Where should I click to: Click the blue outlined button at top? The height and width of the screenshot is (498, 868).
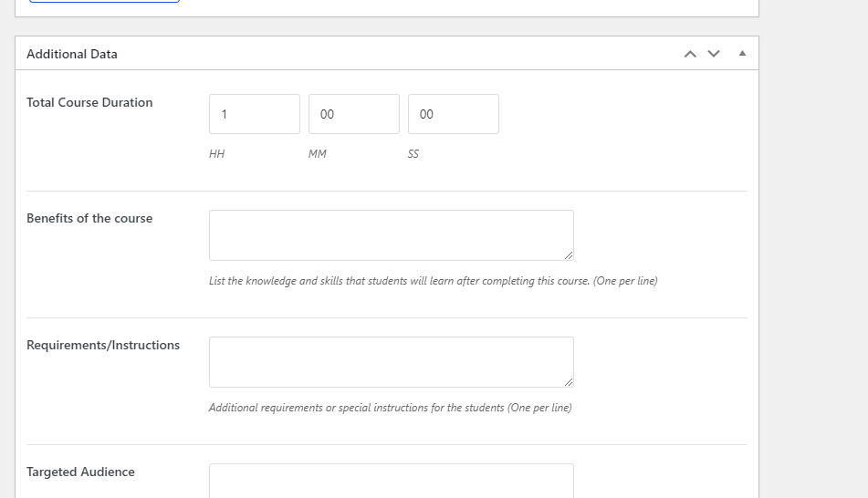click(x=104, y=1)
